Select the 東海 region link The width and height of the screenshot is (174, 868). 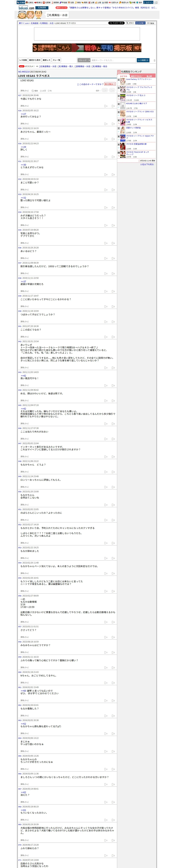(78, 2)
